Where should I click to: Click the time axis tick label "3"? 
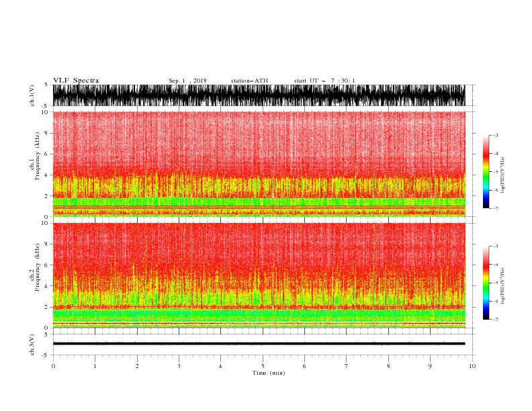[179, 366]
